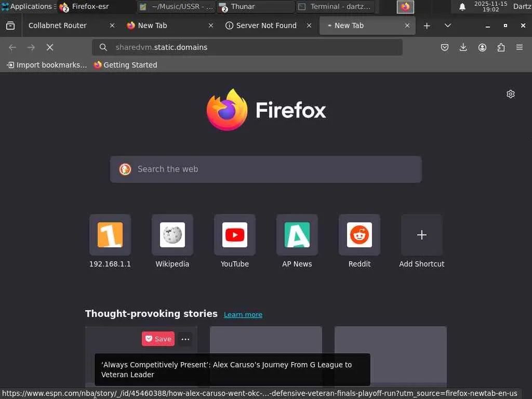Viewport: 532px width, 399px height.
Task: Close the Server Not Found tab
Action: [x=309, y=26]
